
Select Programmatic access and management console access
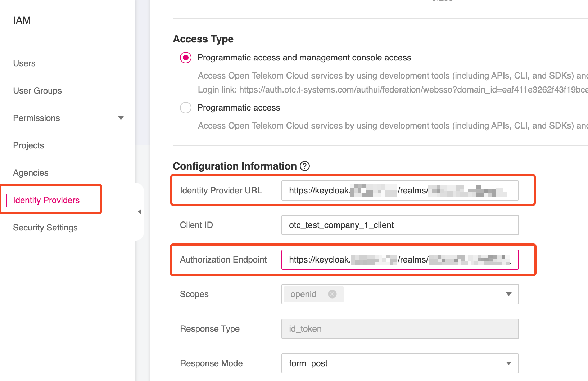(x=186, y=58)
